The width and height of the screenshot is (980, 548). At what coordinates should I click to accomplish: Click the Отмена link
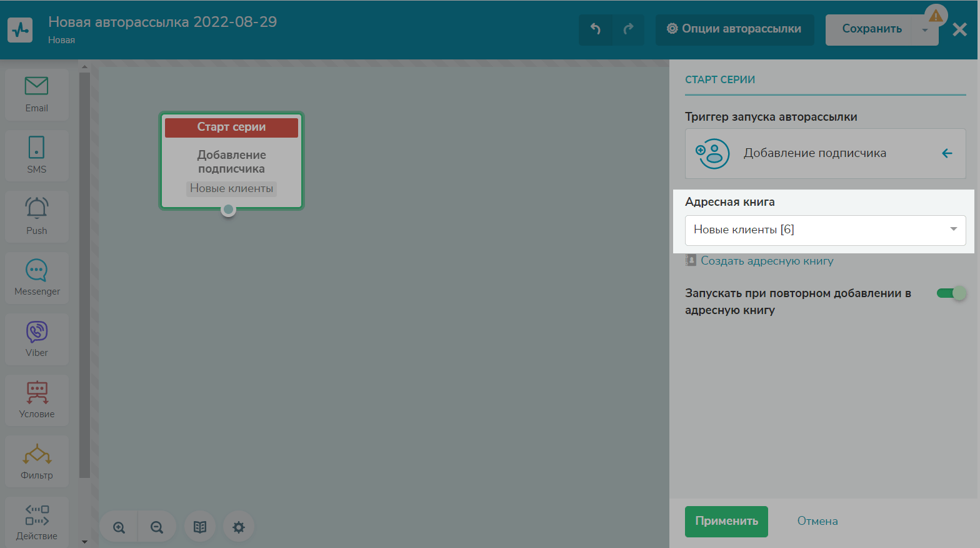coord(817,521)
